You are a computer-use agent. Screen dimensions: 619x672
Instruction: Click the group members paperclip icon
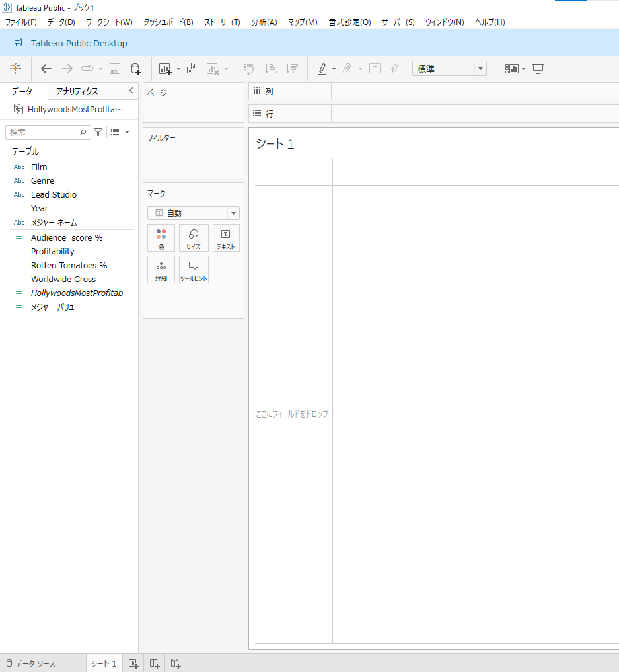347,68
